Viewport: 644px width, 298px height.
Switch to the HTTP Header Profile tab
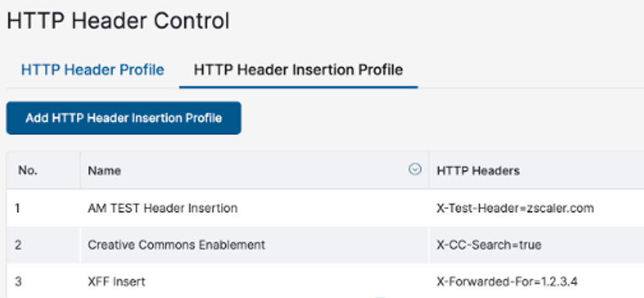(x=92, y=70)
